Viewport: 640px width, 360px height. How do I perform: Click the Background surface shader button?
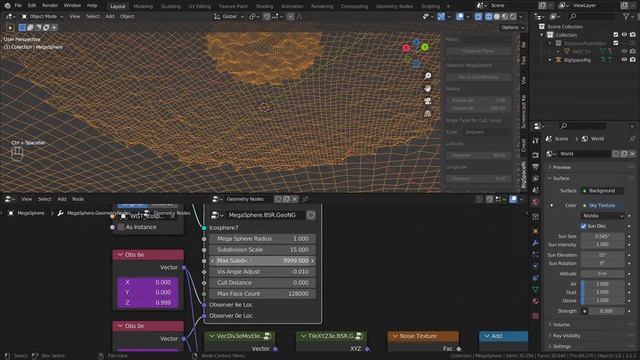point(602,191)
